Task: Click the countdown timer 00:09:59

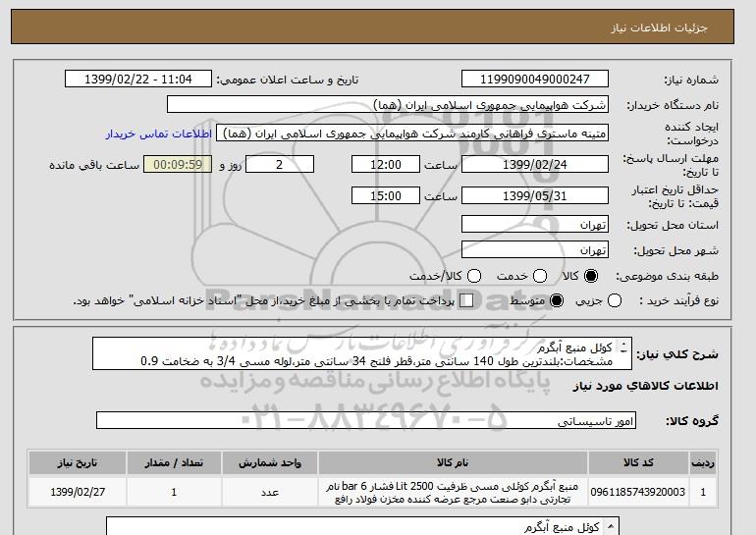Action: [178, 164]
